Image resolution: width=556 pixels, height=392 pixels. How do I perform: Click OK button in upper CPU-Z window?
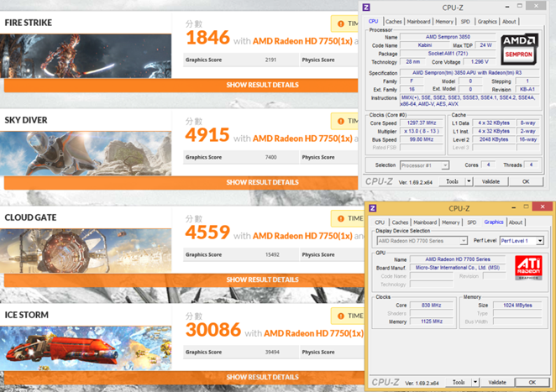tap(526, 181)
